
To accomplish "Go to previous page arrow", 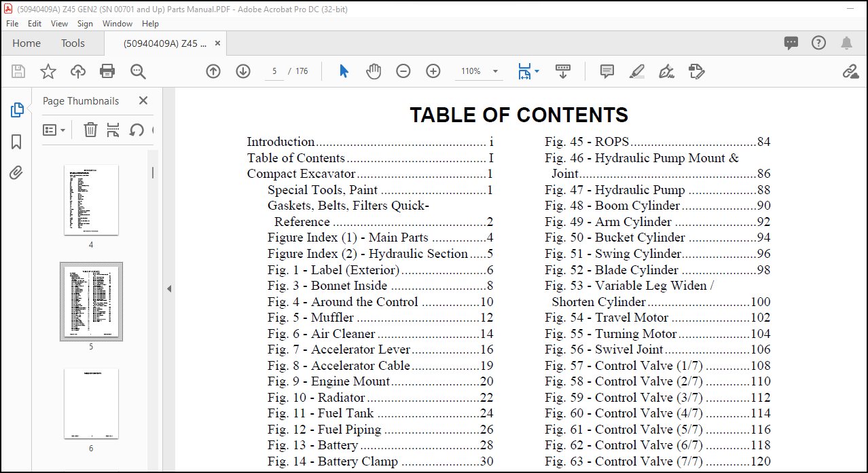I will [x=213, y=71].
